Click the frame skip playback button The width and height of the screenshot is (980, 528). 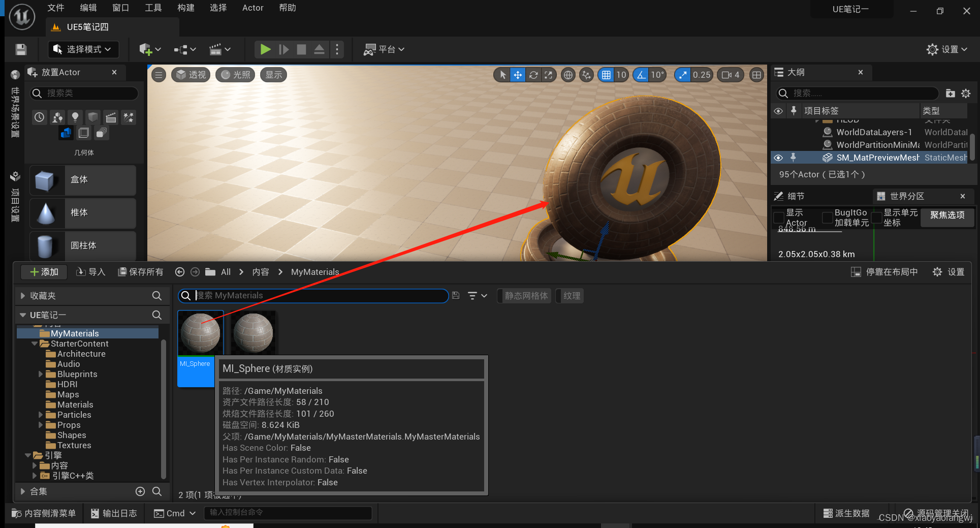(x=284, y=49)
